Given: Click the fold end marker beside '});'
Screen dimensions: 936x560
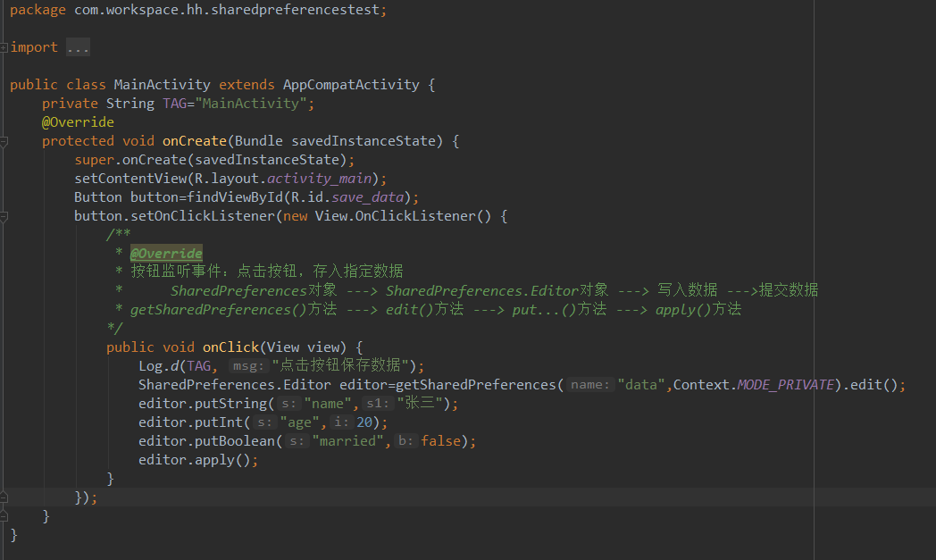Looking at the screenshot, I should pyautogui.click(x=4, y=497).
